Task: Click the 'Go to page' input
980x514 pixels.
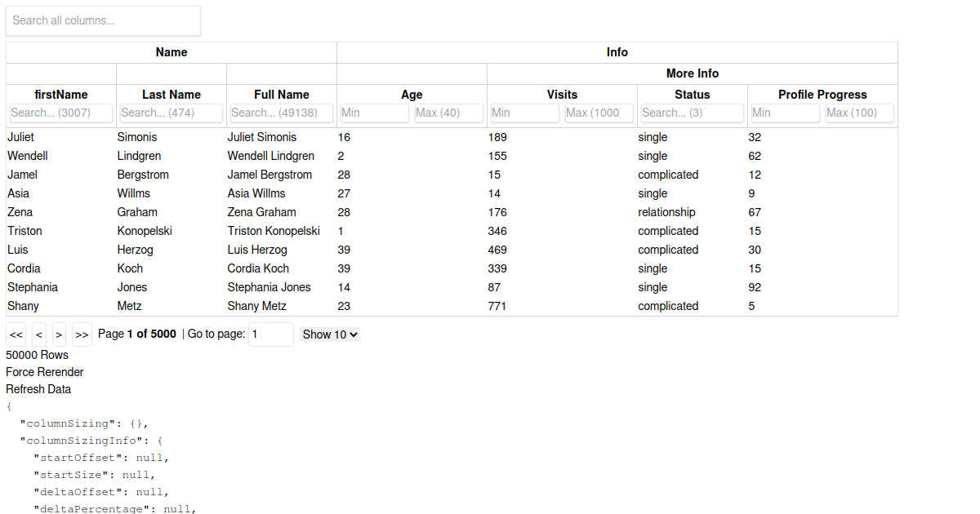Action: pyautogui.click(x=270, y=334)
